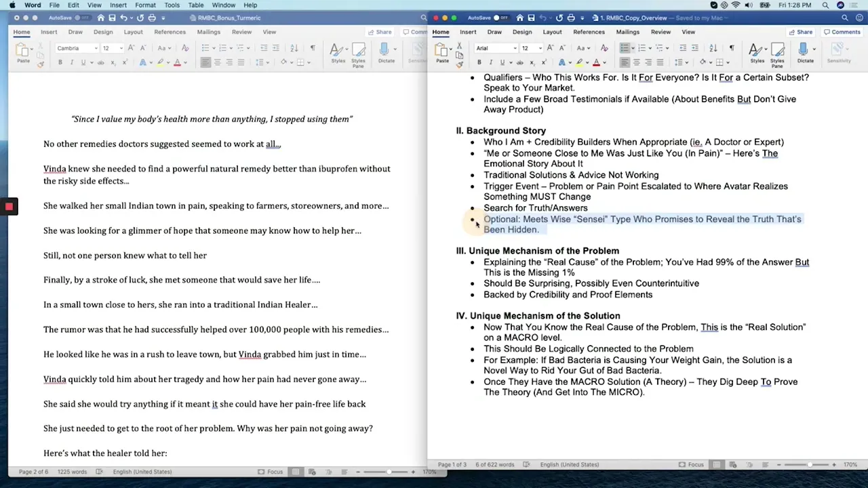Justify text in the right Word window
This screenshot has width=868, height=488.
click(x=660, y=62)
